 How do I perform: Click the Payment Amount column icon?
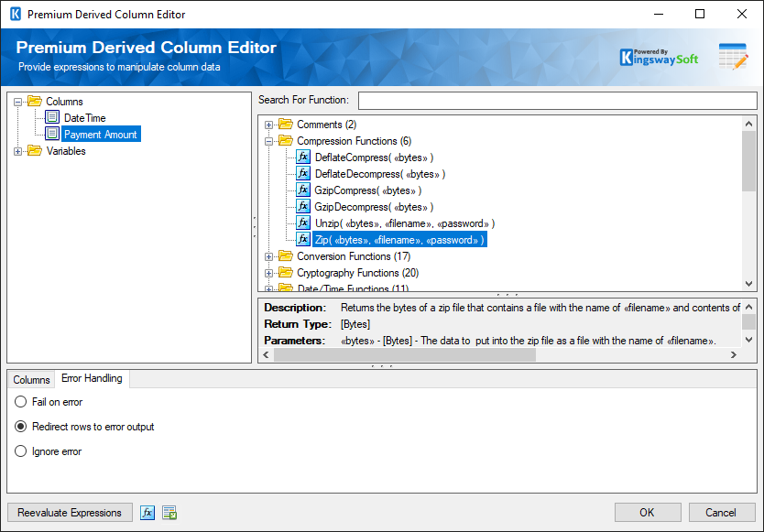[52, 134]
